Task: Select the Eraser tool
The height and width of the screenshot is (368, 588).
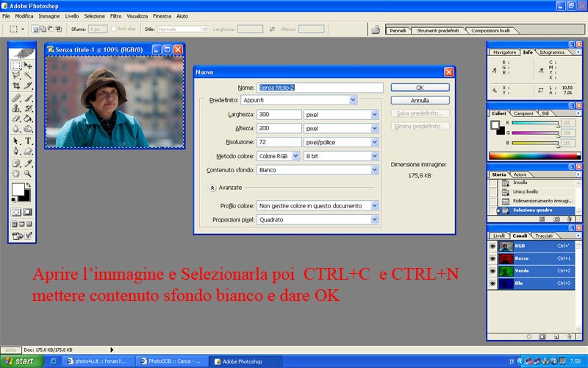Action: (16, 118)
